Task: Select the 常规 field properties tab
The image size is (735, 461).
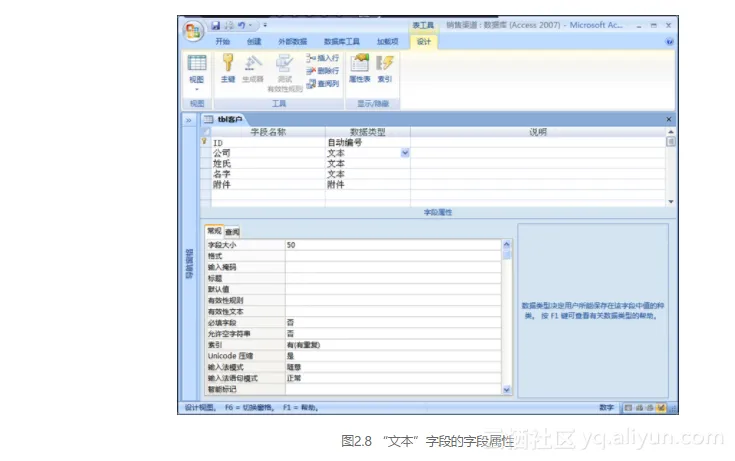Action: (x=214, y=231)
